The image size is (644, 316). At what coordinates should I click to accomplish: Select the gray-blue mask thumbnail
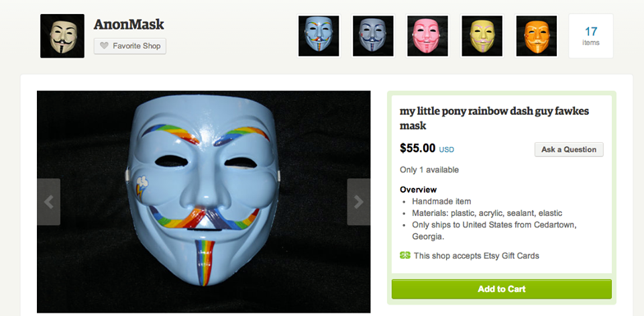(x=373, y=36)
